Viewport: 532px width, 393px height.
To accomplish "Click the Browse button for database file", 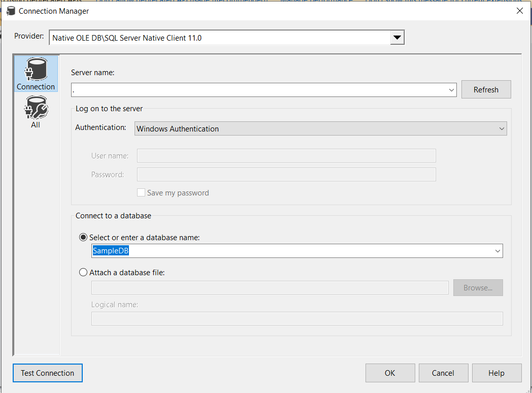I will (x=478, y=287).
